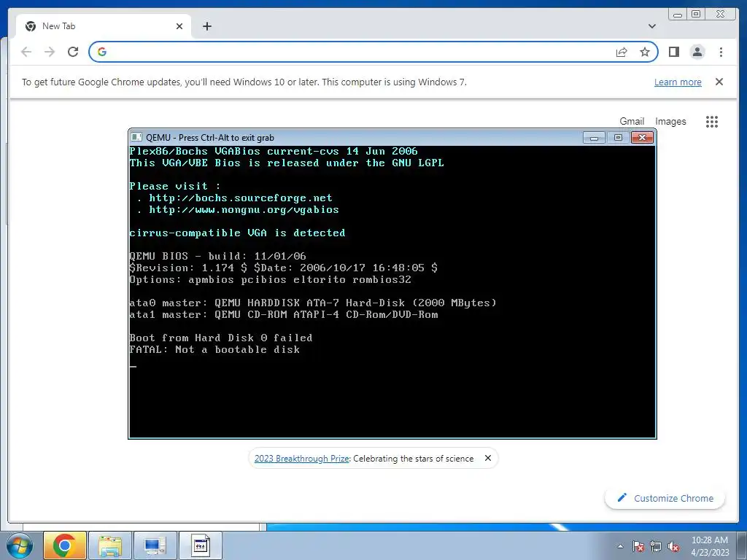Close the Chrome window
This screenshot has width=747, height=560.
pos(721,15)
